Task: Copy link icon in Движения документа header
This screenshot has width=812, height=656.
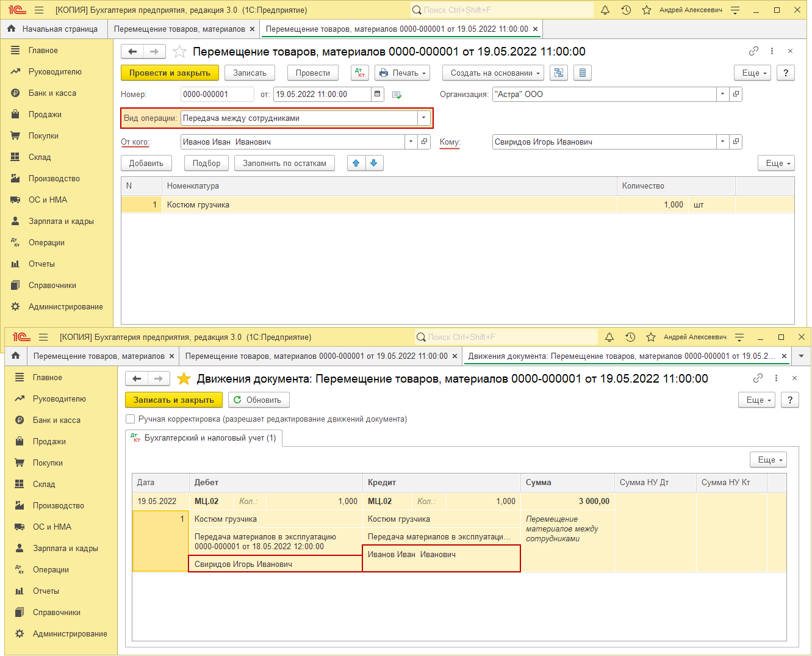Action: click(758, 378)
